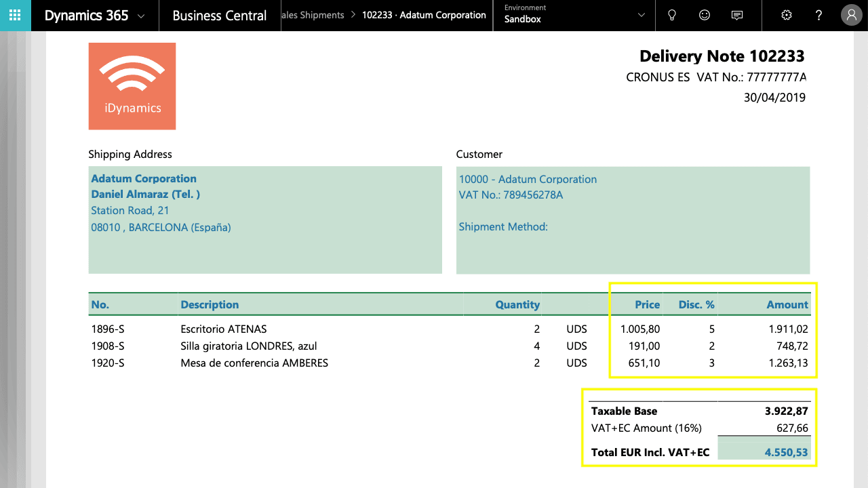Open Business Central home
Viewport: 868px width, 488px height.
coord(220,16)
